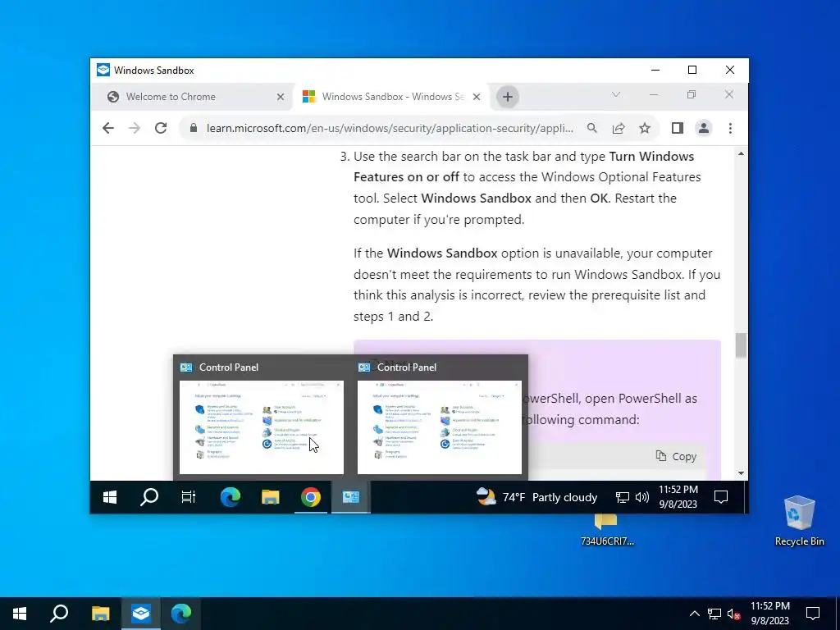The height and width of the screenshot is (630, 840).
Task: Switch to Windows Sandbox docs tab
Action: 392,97
